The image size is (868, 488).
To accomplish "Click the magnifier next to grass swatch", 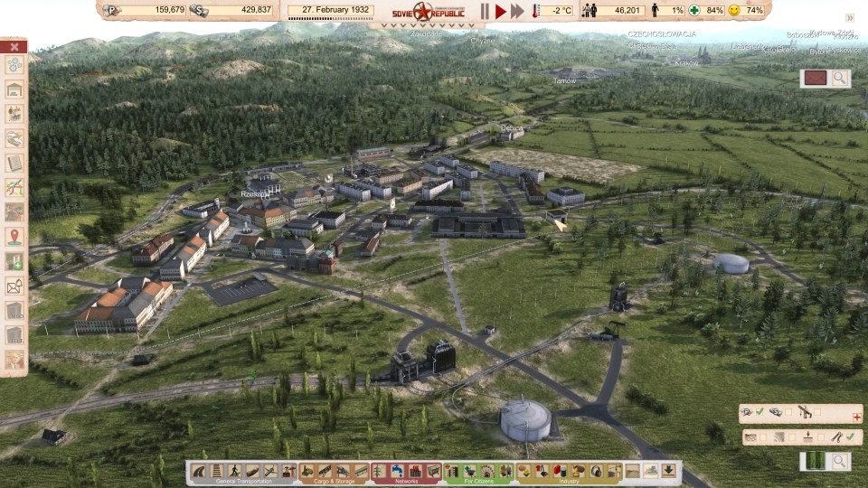I will (x=839, y=461).
